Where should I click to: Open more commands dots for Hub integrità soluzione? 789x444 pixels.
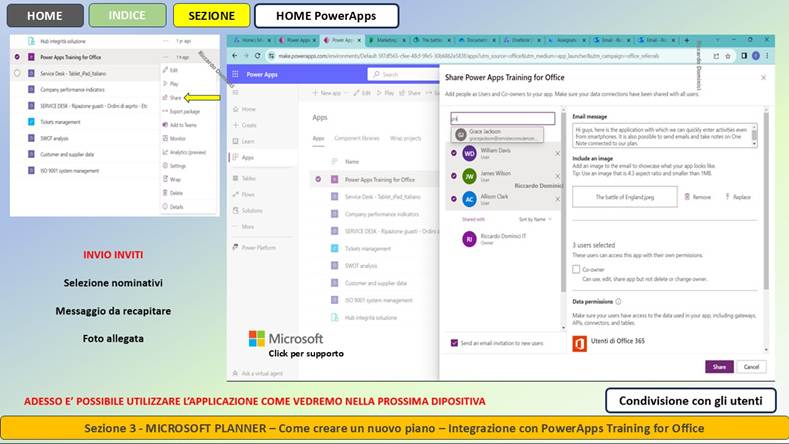(166, 41)
